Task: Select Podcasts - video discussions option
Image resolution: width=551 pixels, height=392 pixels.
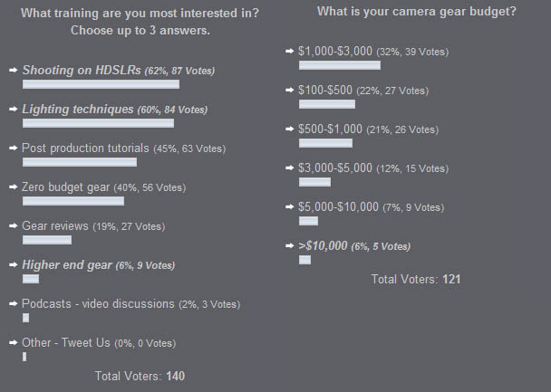Action: (98, 304)
